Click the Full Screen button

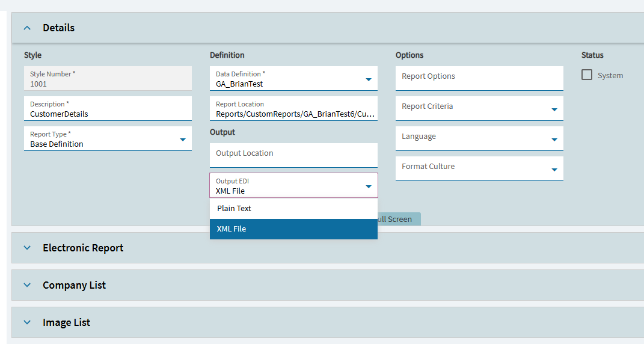pos(398,219)
